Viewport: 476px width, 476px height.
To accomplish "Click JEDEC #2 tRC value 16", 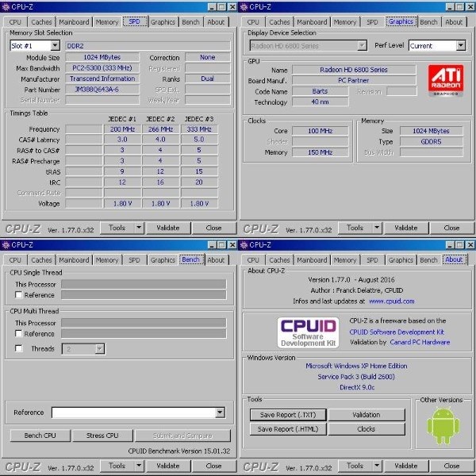I will coord(160,182).
